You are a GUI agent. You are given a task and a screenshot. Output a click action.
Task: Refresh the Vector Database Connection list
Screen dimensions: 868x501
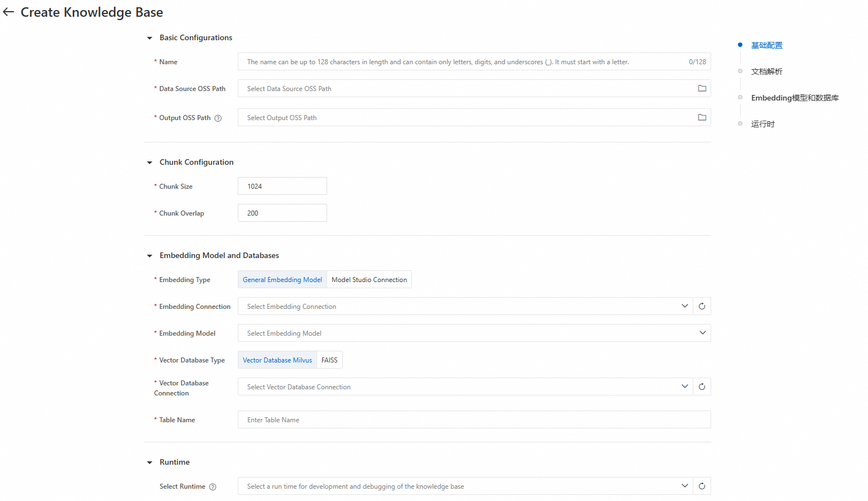pos(702,386)
